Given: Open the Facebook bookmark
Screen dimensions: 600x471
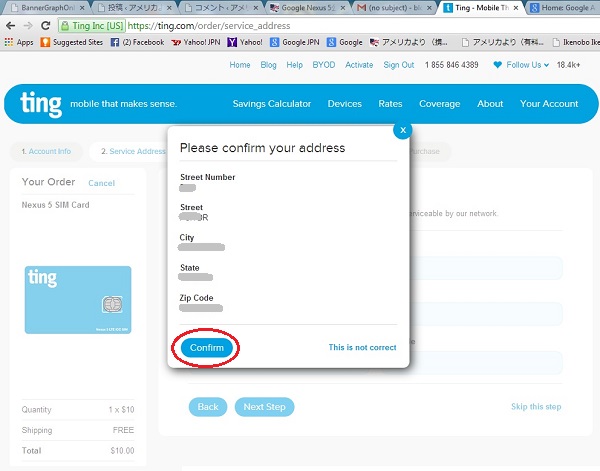Looking at the screenshot, I should pyautogui.click(x=137, y=42).
